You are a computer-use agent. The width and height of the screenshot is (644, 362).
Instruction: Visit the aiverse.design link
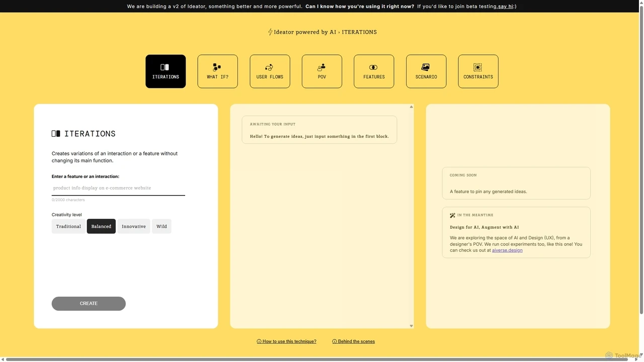(x=507, y=250)
